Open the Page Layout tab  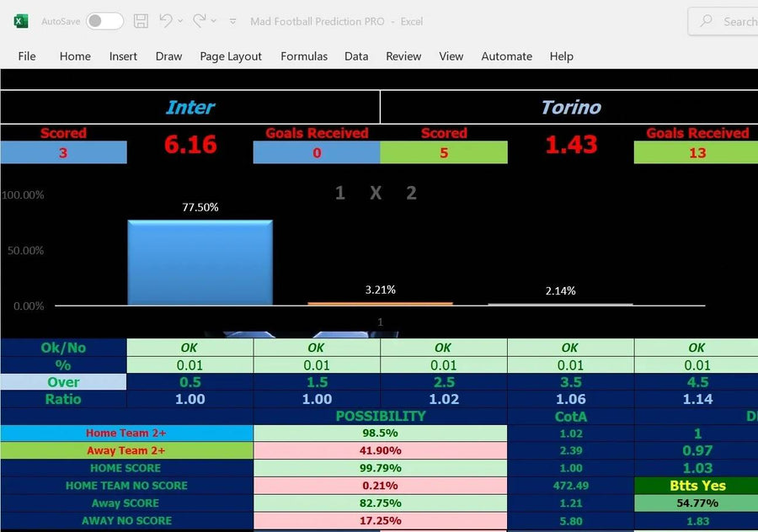tap(231, 56)
